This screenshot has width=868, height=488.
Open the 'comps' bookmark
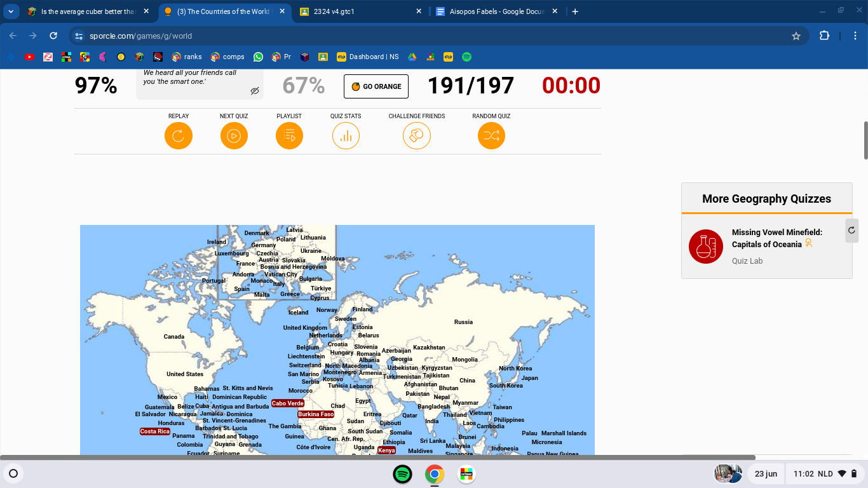pos(227,57)
